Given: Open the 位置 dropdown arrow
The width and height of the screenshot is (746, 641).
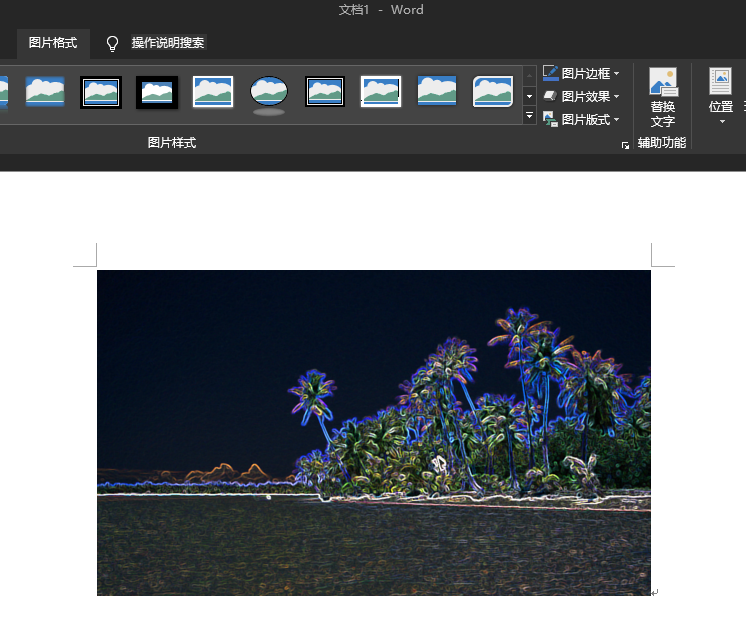Looking at the screenshot, I should point(721,122).
